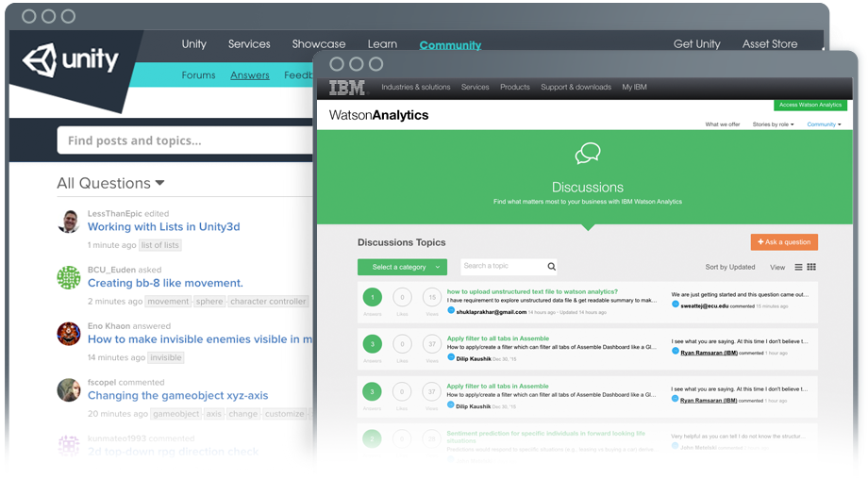Viewport: 868px width, 478px height.
Task: Open Creating bb-8 like movement question
Action: [x=165, y=283]
